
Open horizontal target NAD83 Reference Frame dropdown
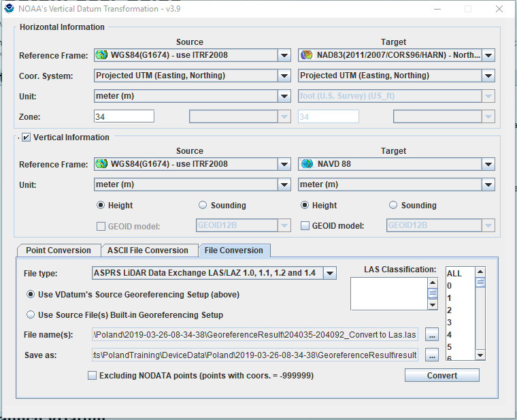488,55
